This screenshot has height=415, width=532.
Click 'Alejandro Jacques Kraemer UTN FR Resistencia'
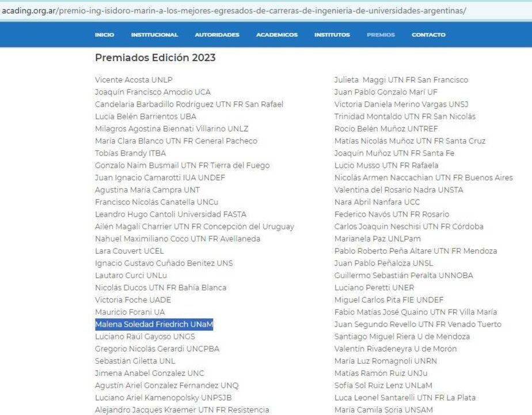click(x=182, y=410)
